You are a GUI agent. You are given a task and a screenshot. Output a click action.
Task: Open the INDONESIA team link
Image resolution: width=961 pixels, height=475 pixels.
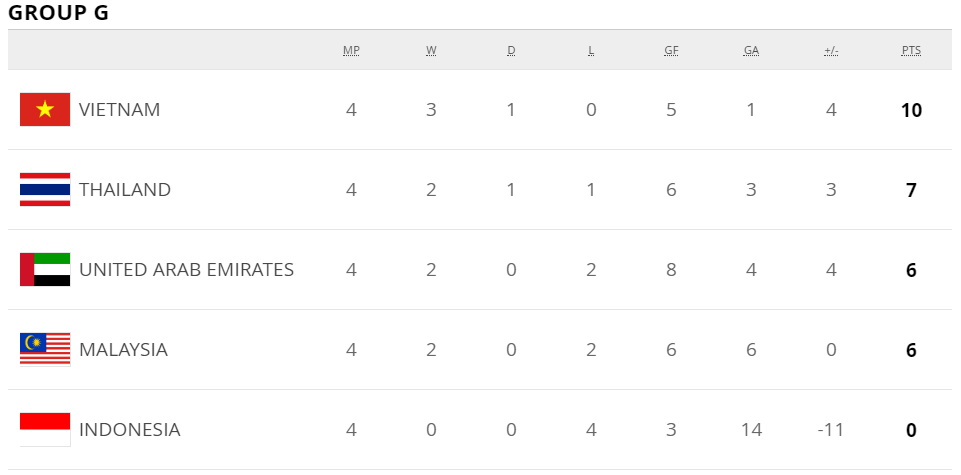pyautogui.click(x=130, y=430)
